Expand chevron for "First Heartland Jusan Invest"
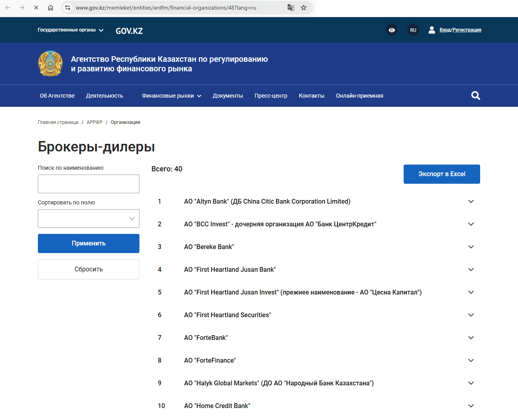The width and height of the screenshot is (518, 420). (x=471, y=292)
